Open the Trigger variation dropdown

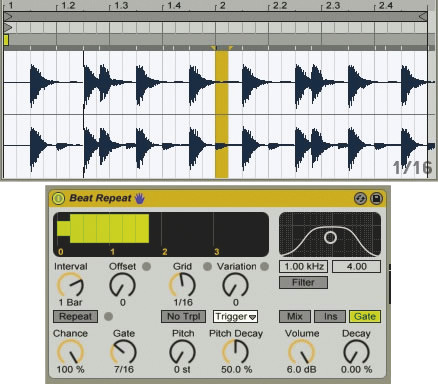pyautogui.click(x=235, y=316)
